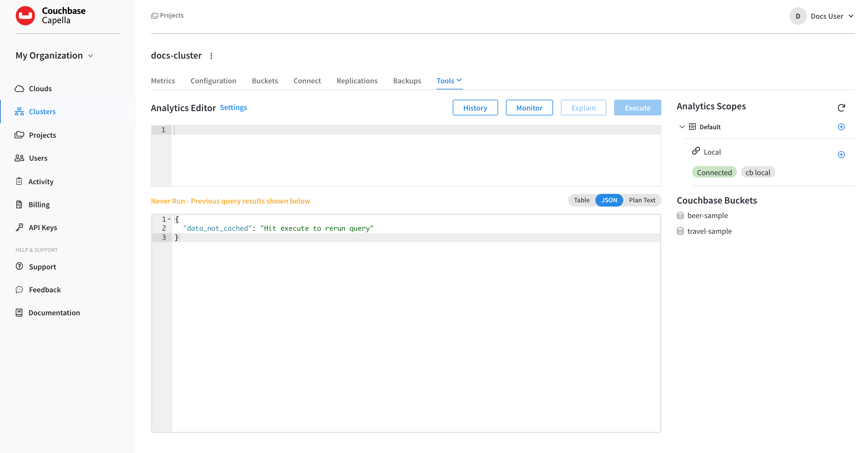Open the Analytics Editor Settings link
868x453 pixels.
click(x=233, y=107)
